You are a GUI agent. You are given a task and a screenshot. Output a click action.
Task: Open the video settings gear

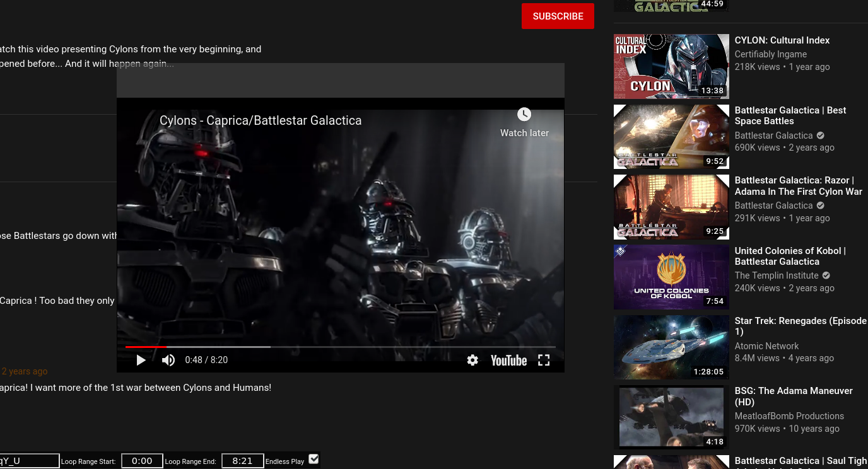tap(472, 360)
